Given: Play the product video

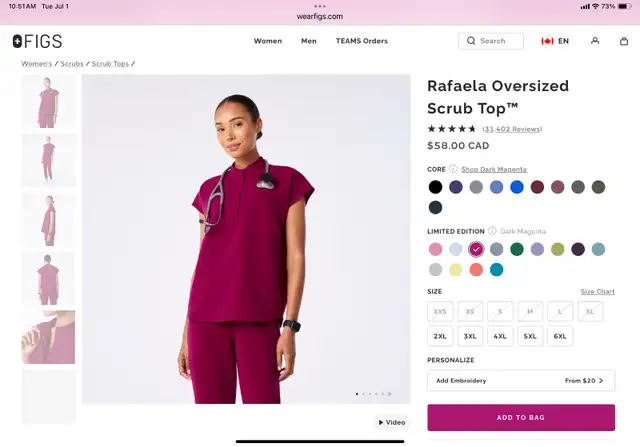Looking at the screenshot, I should (391, 422).
